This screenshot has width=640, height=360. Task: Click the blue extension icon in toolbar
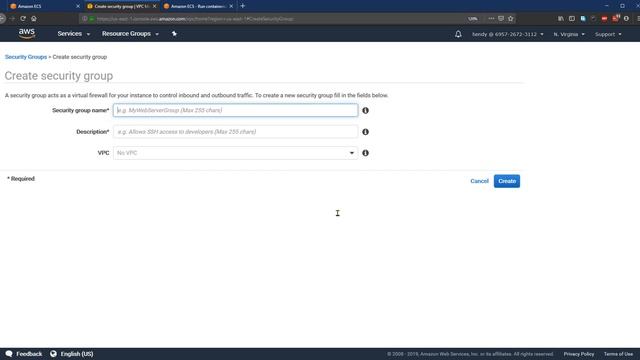click(583, 18)
